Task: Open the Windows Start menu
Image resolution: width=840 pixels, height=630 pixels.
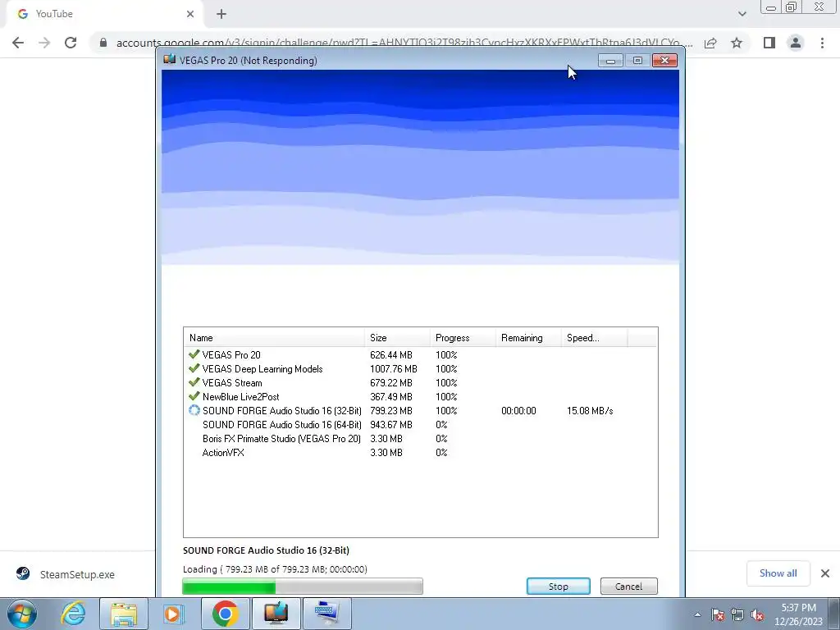Action: (21, 614)
